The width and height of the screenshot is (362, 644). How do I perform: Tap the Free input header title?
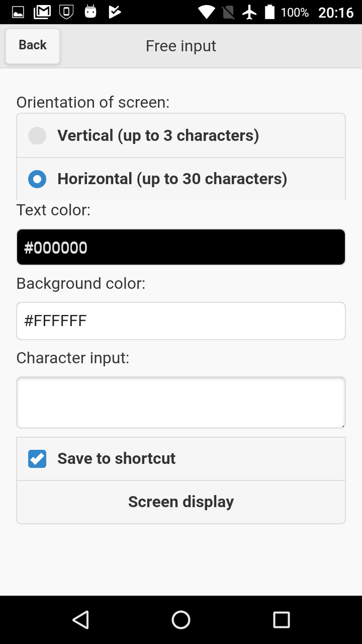(181, 46)
